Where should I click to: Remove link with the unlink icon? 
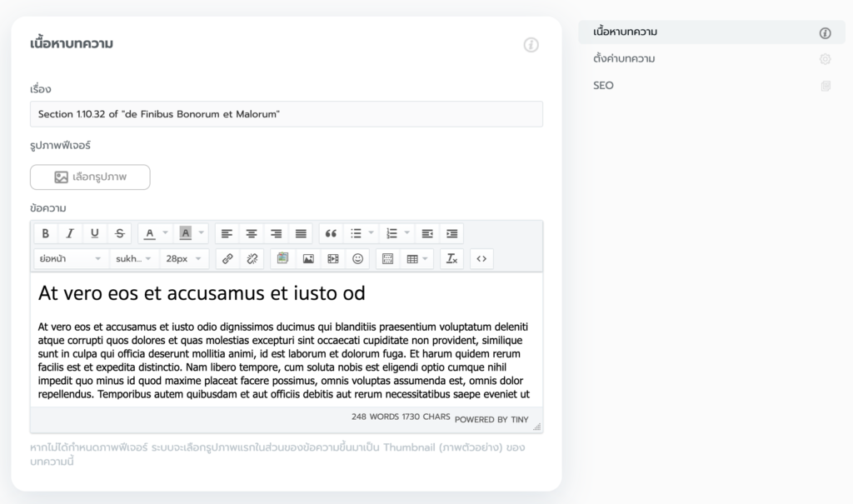click(x=252, y=259)
